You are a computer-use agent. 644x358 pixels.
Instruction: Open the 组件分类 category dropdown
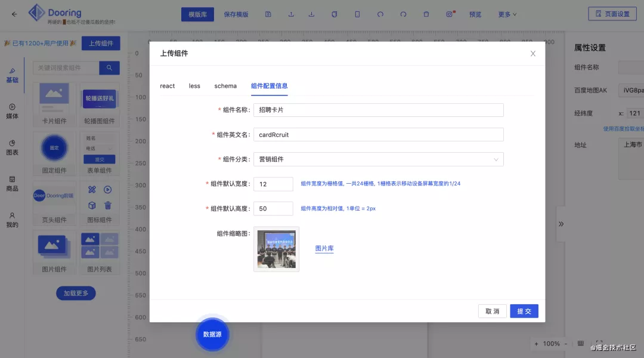379,159
